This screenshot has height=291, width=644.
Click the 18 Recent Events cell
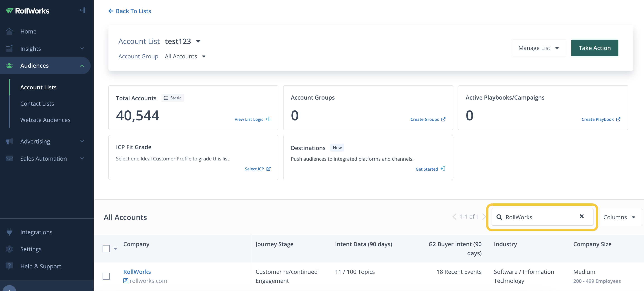coord(459,272)
